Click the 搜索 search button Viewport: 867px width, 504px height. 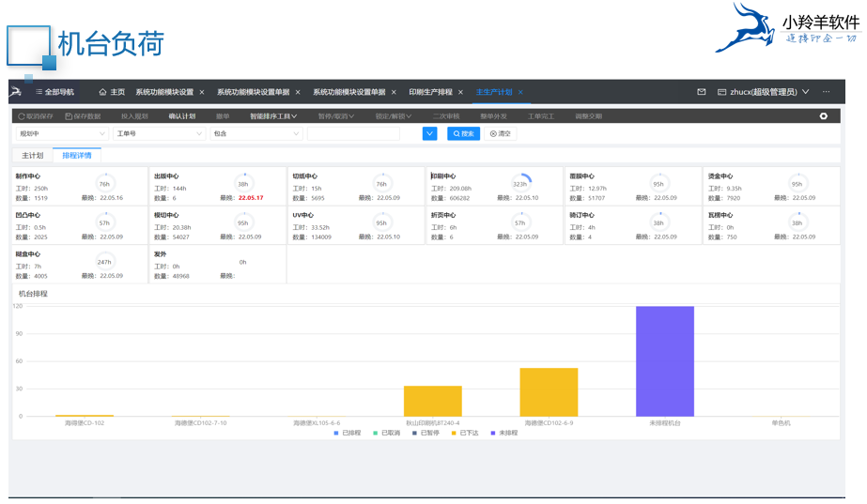(x=463, y=133)
